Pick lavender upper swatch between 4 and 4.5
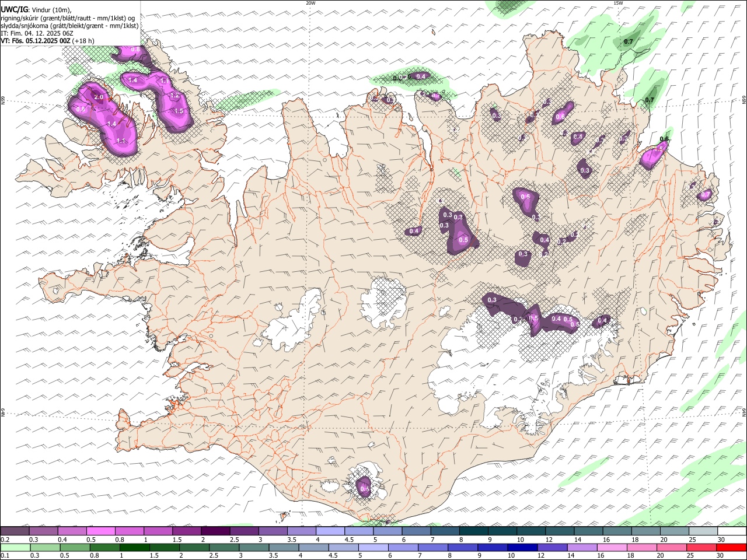Screen dimensions: 747x560 click(x=330, y=531)
